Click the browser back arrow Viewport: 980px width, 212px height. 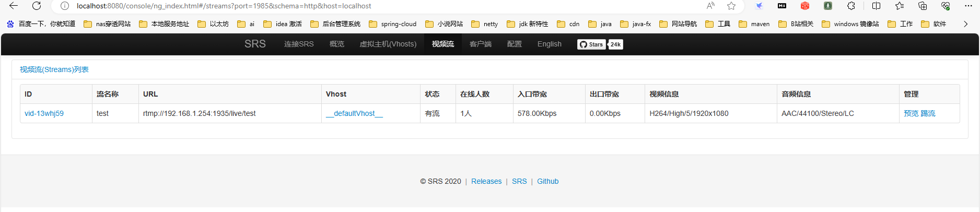pyautogui.click(x=14, y=6)
